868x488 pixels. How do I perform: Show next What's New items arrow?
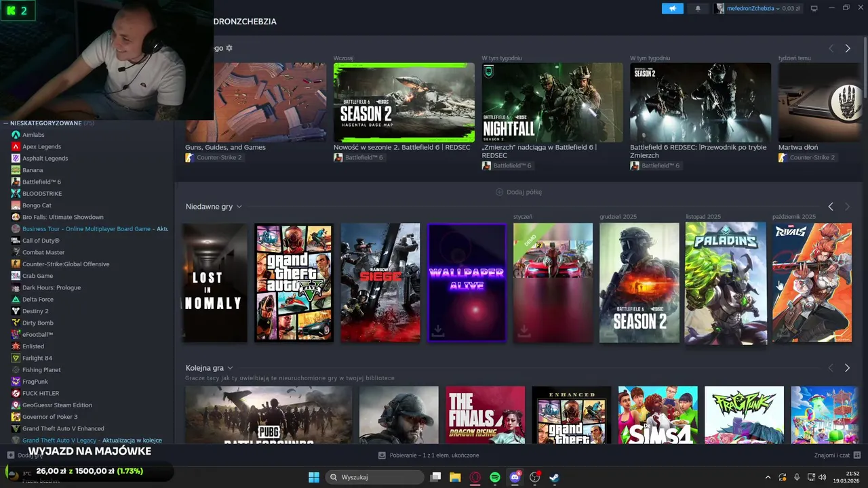click(847, 48)
